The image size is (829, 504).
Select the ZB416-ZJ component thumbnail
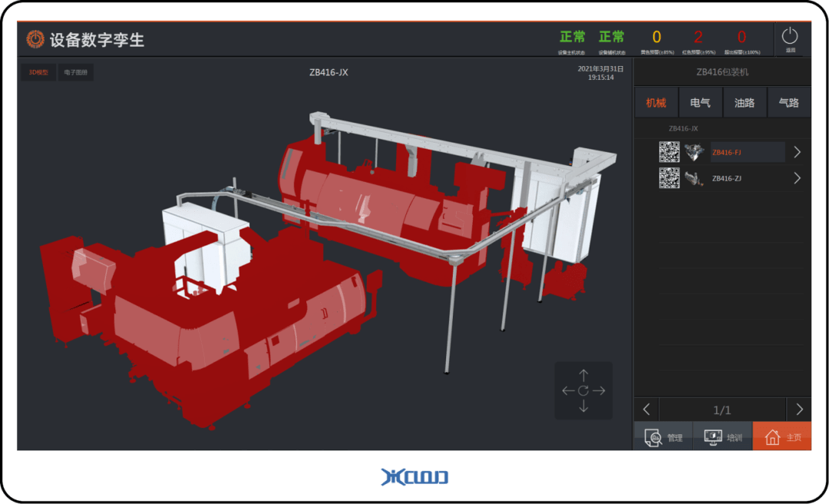click(x=694, y=178)
